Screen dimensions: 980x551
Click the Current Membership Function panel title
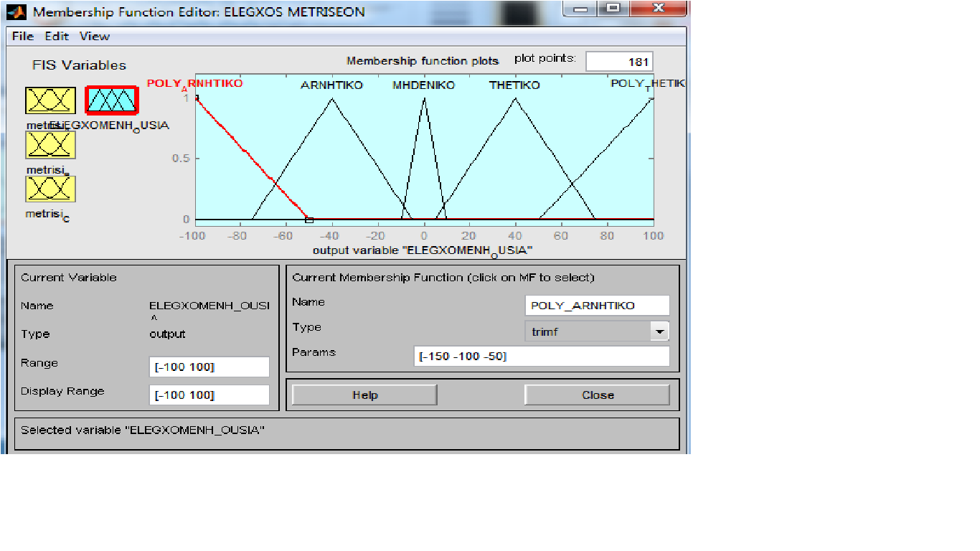pos(443,278)
